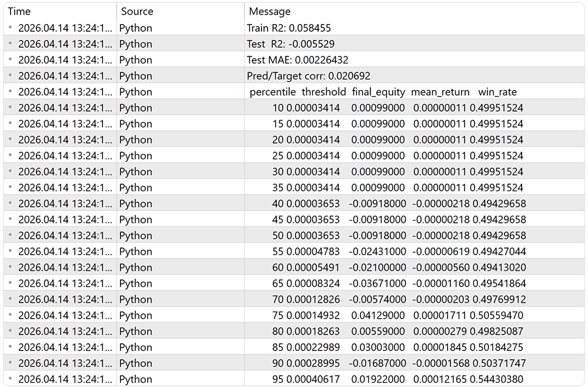588x388 pixels.
Task: Click the bullet icon beside the Train R2 entry
Action: [11, 28]
